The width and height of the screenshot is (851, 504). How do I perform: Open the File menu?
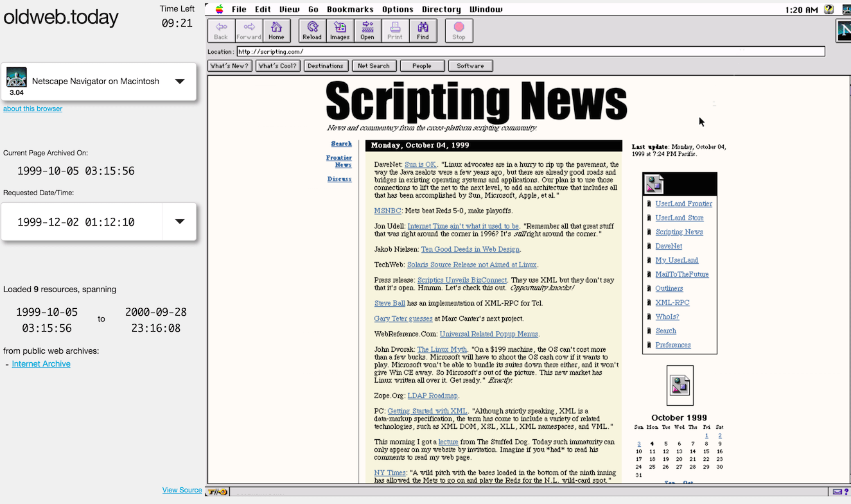click(239, 9)
